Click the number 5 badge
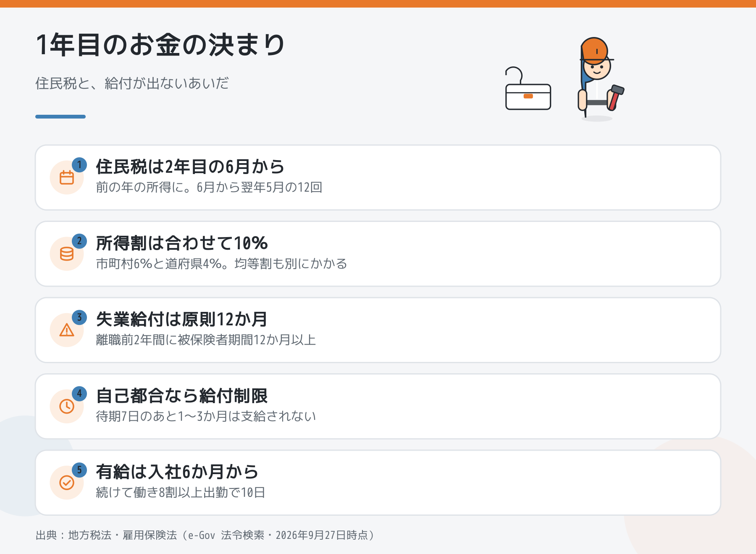The image size is (756, 554). (x=79, y=470)
